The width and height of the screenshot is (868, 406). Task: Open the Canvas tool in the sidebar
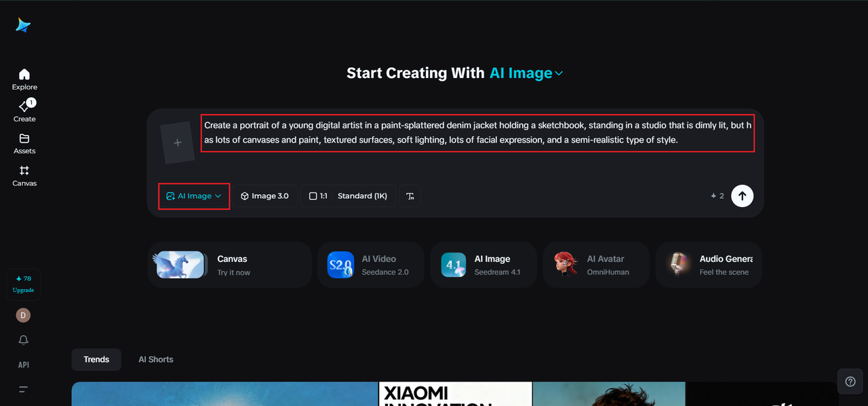(x=24, y=175)
